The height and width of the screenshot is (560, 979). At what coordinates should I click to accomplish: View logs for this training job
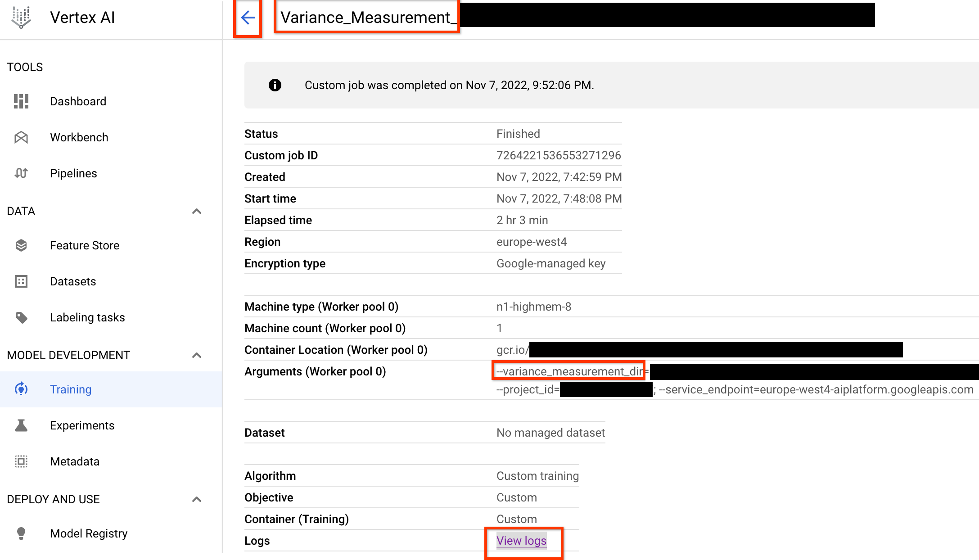pyautogui.click(x=521, y=540)
